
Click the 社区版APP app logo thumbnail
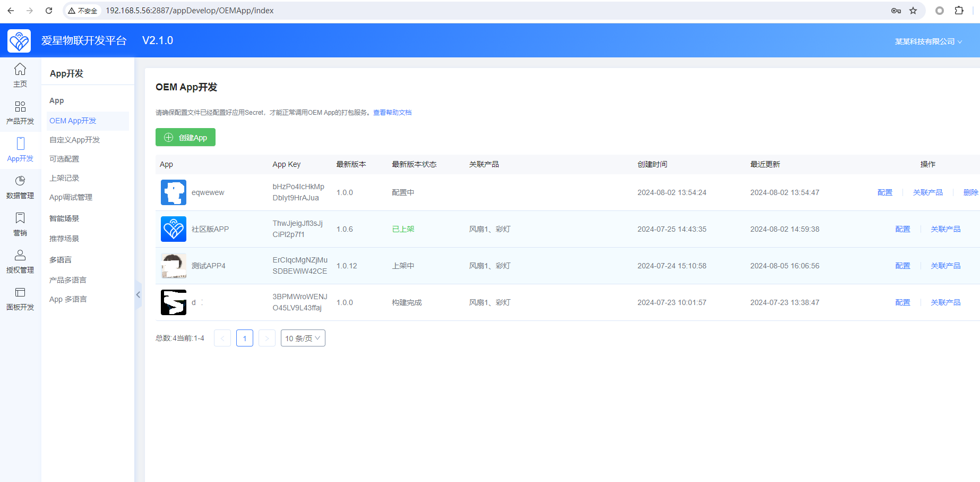(x=174, y=229)
